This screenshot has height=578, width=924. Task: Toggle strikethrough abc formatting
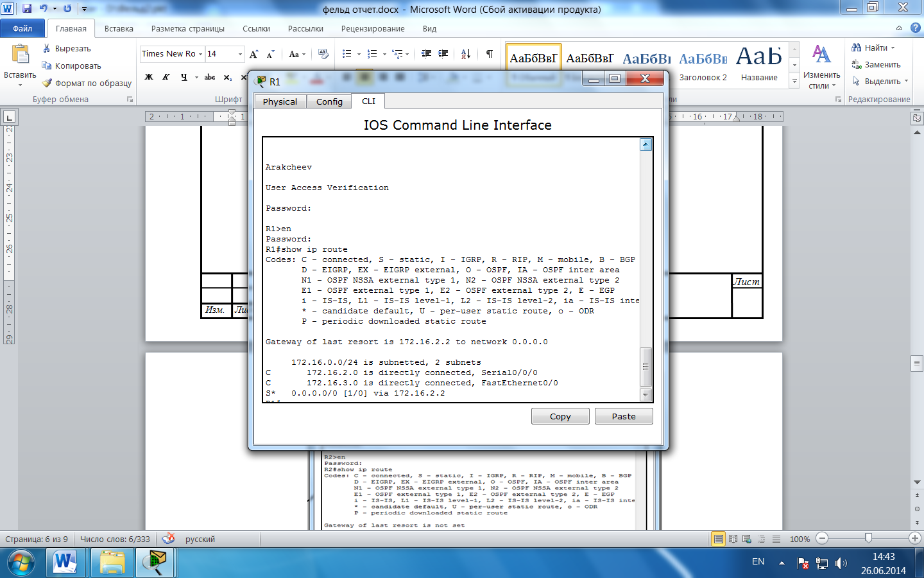point(210,77)
